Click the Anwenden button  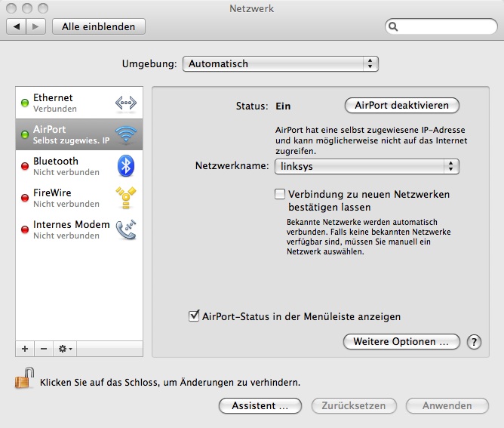point(447,406)
